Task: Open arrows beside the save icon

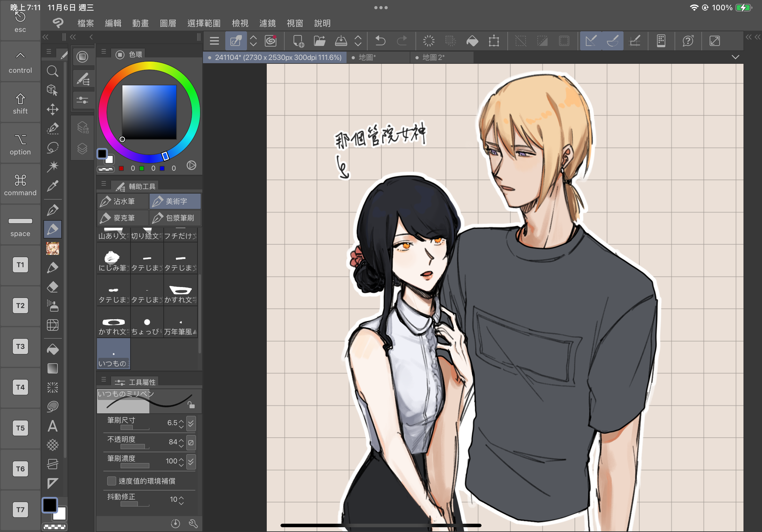Action: pos(358,41)
